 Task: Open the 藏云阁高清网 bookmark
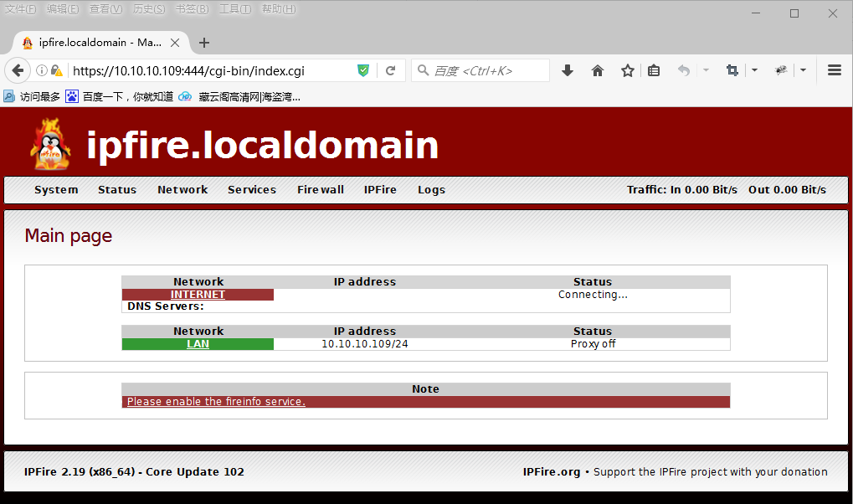tap(239, 97)
